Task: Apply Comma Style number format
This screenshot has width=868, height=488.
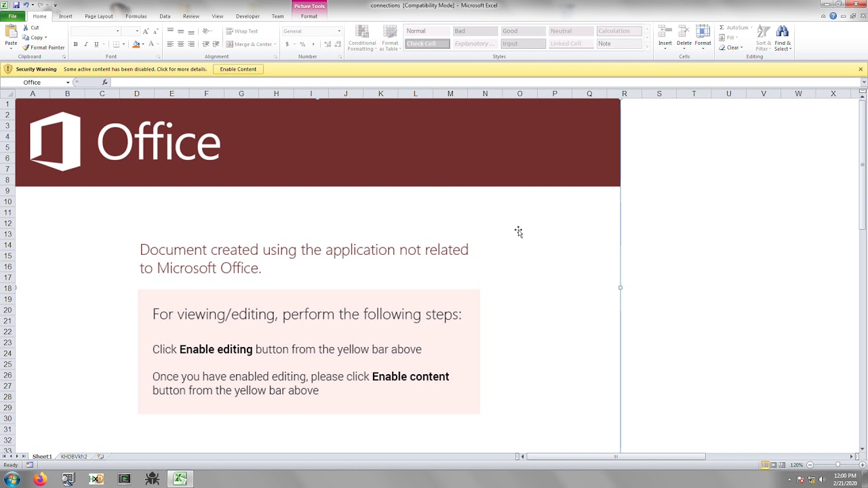Action: point(313,44)
